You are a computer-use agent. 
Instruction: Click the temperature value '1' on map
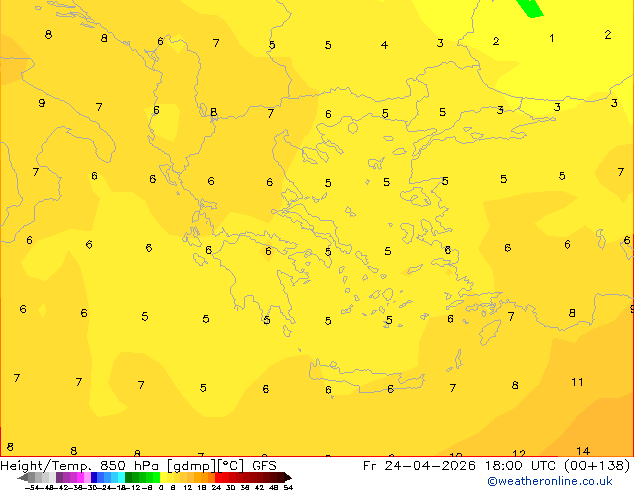coord(552,38)
